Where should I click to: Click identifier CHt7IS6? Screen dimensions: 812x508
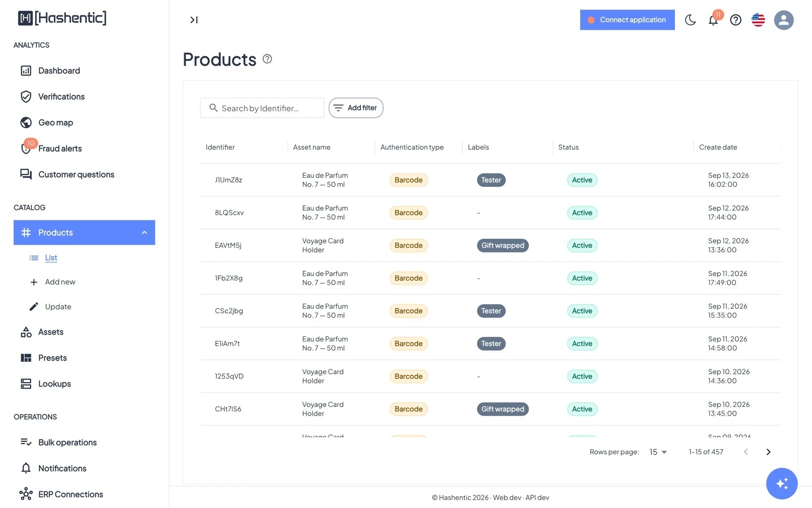pyautogui.click(x=228, y=409)
